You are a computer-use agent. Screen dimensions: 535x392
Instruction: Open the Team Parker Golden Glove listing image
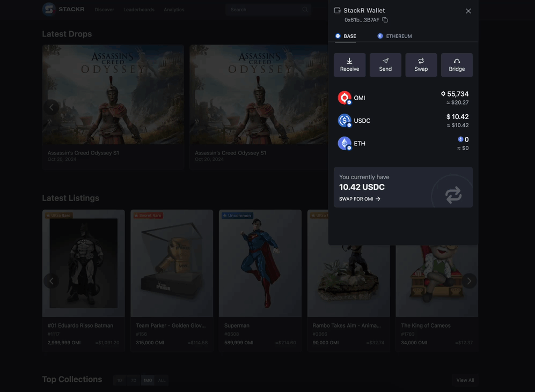172,263
